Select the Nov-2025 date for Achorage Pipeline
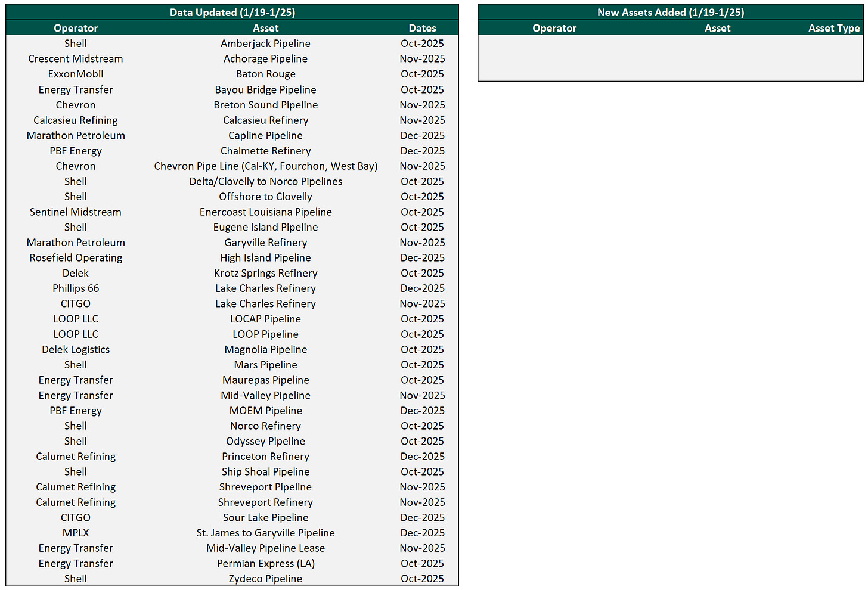This screenshot has width=868, height=590. click(422, 59)
